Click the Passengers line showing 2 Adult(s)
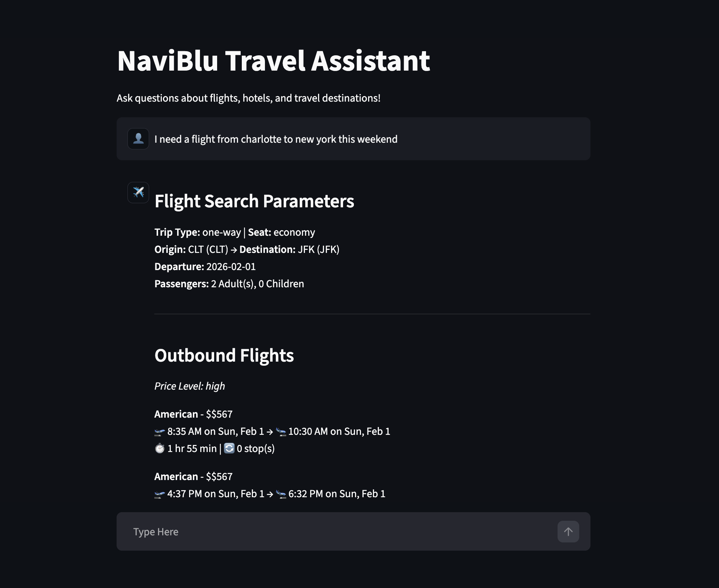Image resolution: width=719 pixels, height=588 pixels. (229, 284)
